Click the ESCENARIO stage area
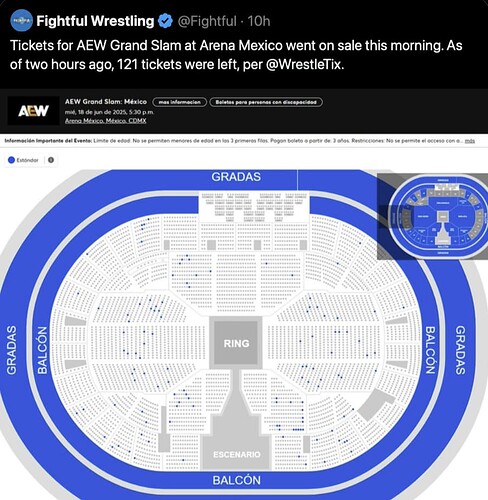This screenshot has width=488, height=500. coord(237,454)
